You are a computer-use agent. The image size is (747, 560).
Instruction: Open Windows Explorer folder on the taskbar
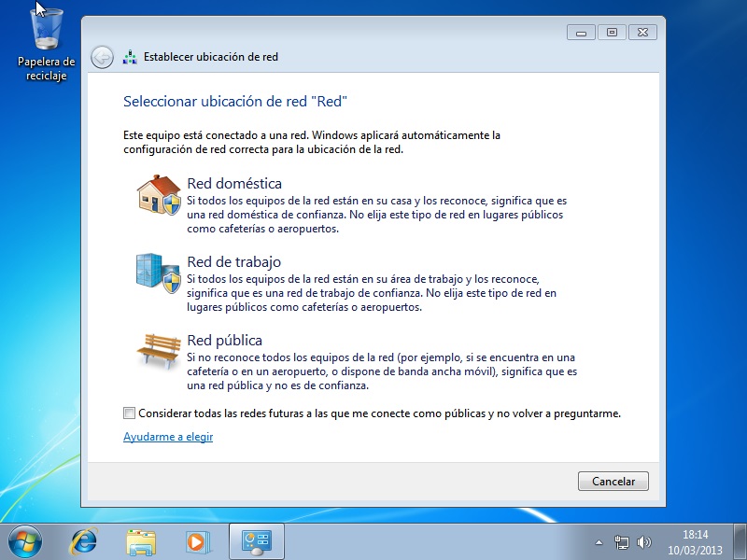(141, 542)
